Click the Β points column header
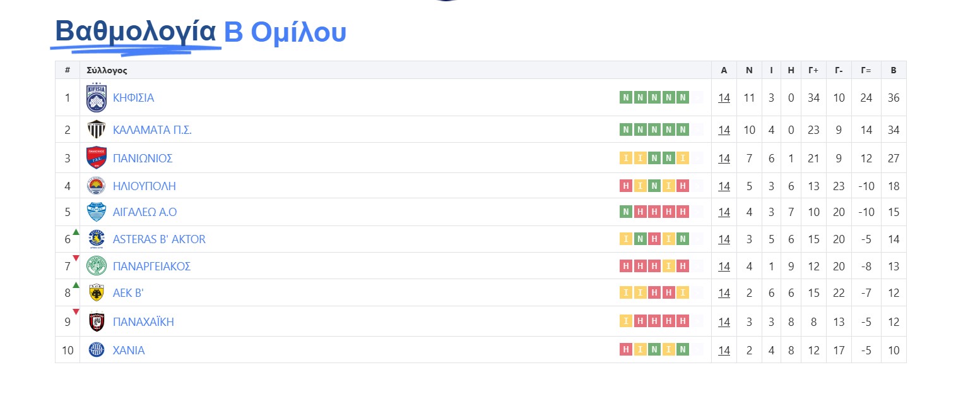 (893, 71)
